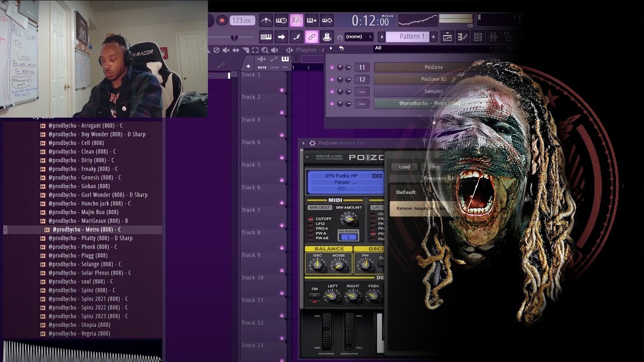Viewport: 644px width, 362px height.
Task: Click the 0:12:00 time display
Action: [370, 21]
